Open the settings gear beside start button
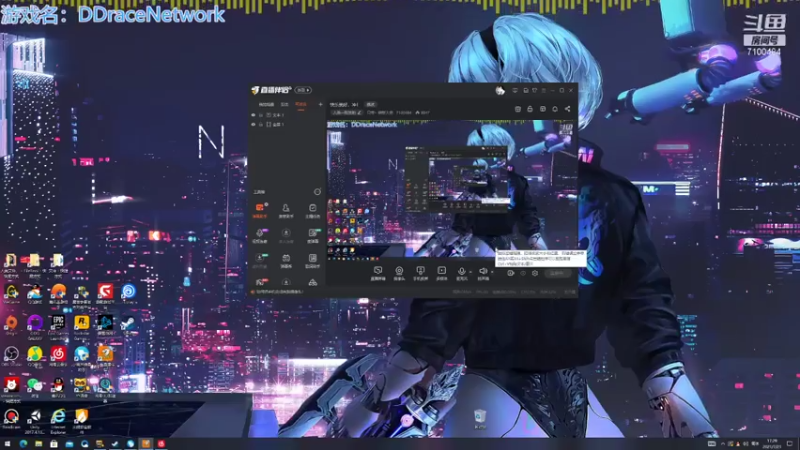Viewport: 800px width, 450px height. point(535,273)
